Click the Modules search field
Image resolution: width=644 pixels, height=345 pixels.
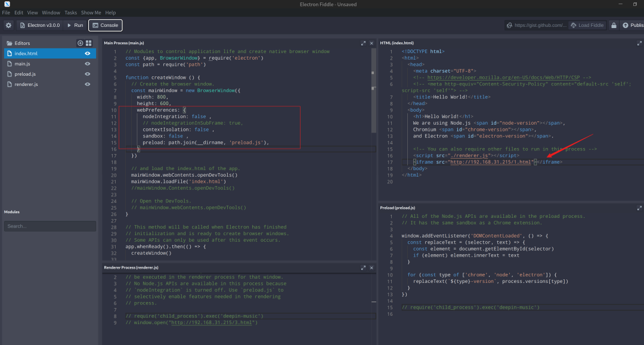50,226
